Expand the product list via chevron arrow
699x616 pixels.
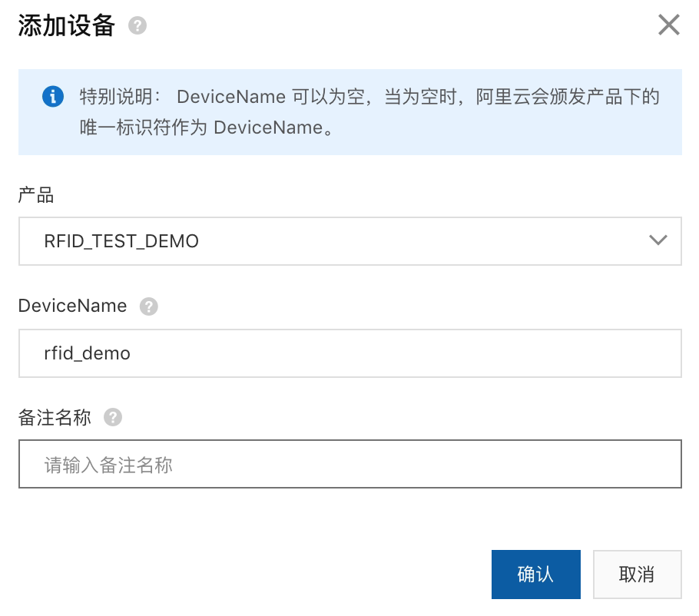658,241
